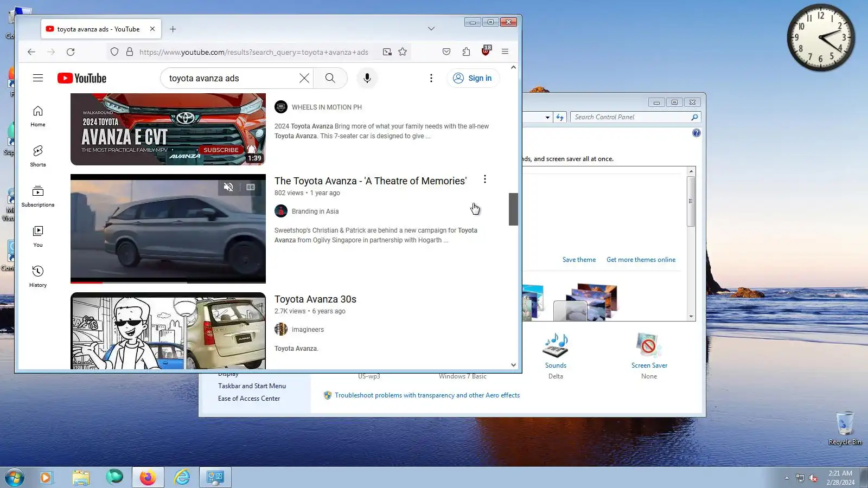Image resolution: width=868 pixels, height=488 pixels.
Task: Click the YouTube page scrollbar thumb
Action: point(513,209)
